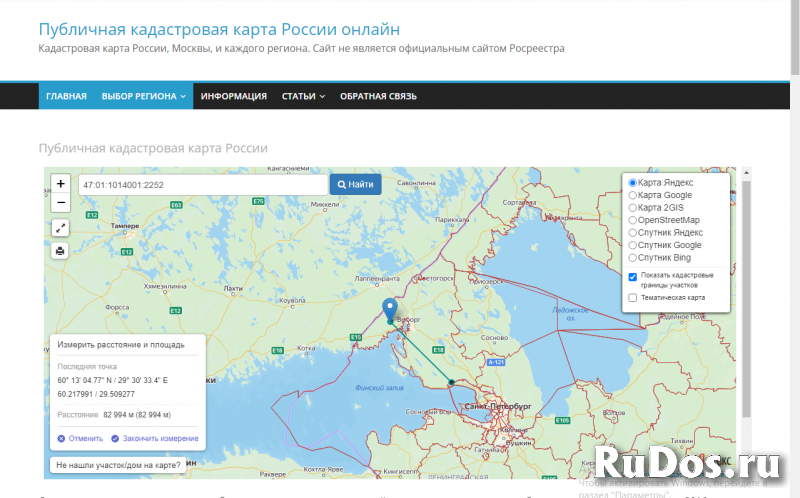
Task: Click the A-121 road badge
Action: (x=496, y=362)
